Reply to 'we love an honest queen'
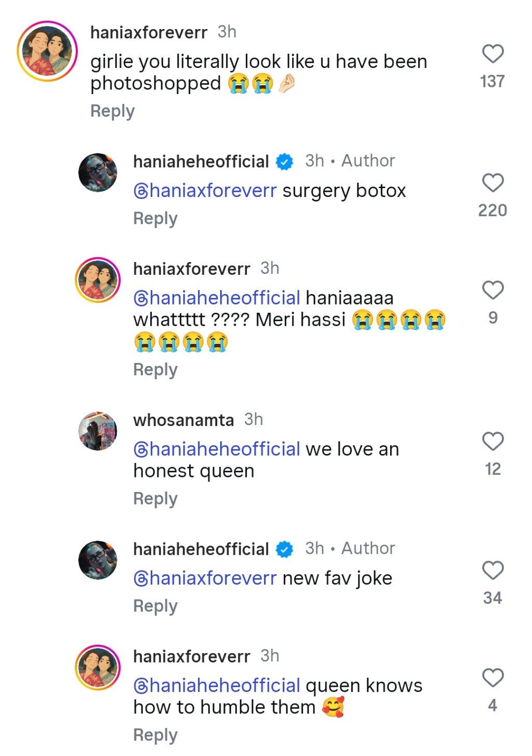 point(155,499)
